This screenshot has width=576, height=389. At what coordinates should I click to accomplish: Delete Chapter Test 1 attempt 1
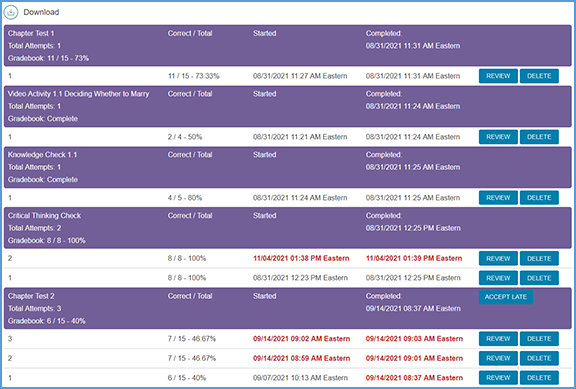[x=539, y=76]
